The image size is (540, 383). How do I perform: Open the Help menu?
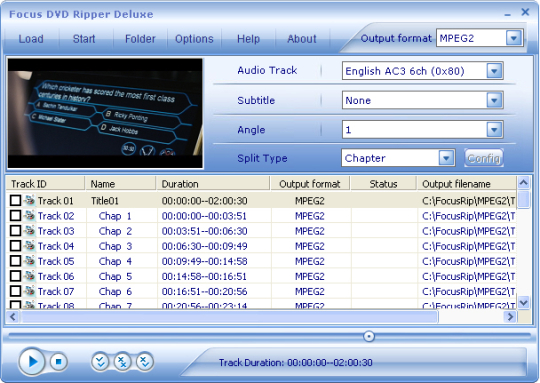[248, 39]
